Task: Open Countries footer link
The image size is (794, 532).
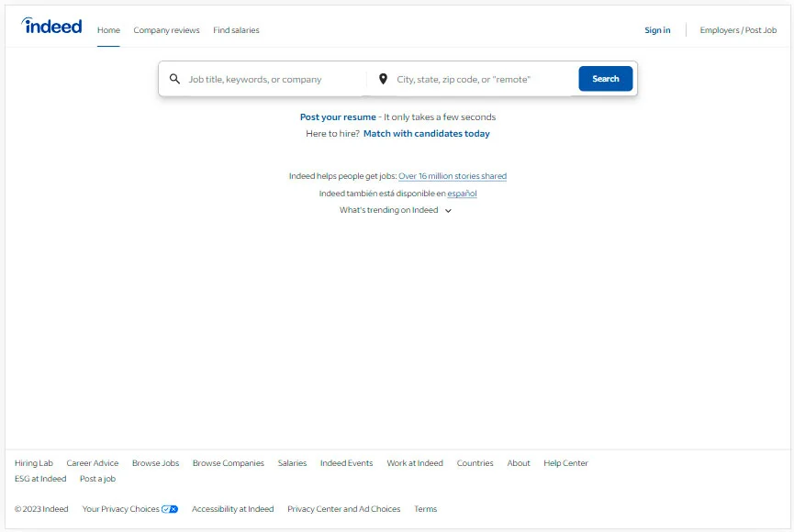Action: 475,463
